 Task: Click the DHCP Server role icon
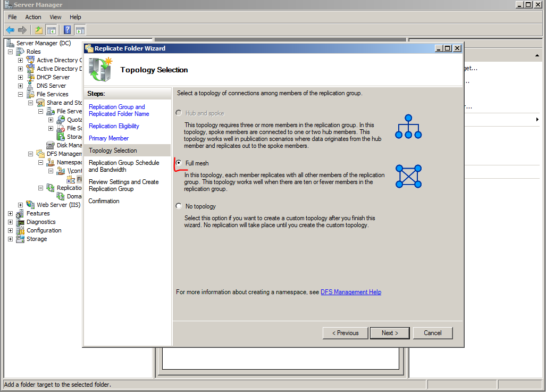point(31,77)
